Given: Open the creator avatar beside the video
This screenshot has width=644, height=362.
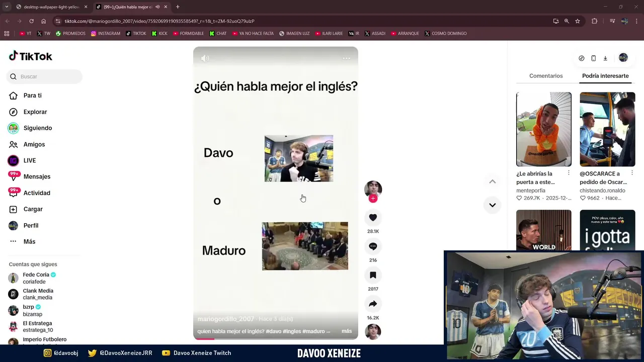Looking at the screenshot, I should (373, 189).
